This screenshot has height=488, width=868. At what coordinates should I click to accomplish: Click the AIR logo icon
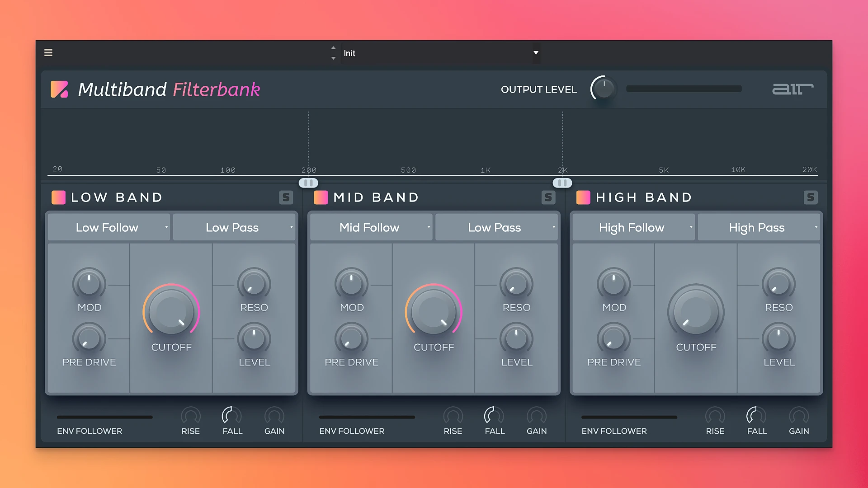point(793,89)
